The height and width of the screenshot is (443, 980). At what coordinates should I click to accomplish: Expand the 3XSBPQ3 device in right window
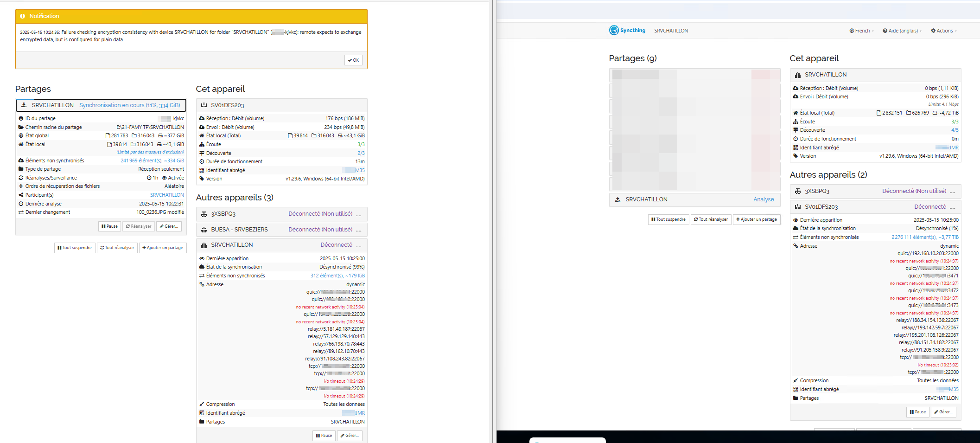(875, 191)
